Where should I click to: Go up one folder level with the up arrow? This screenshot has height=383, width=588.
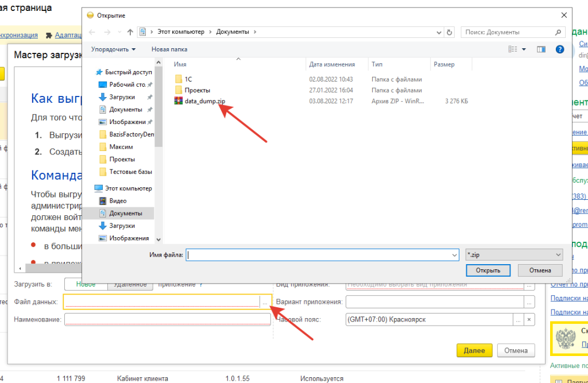coord(130,32)
